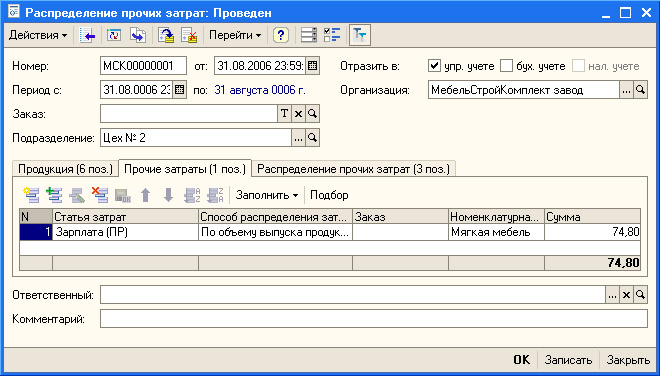Image resolution: width=660 pixels, height=376 pixels.
Task: Copy the row with green plus icon
Action: (54, 195)
